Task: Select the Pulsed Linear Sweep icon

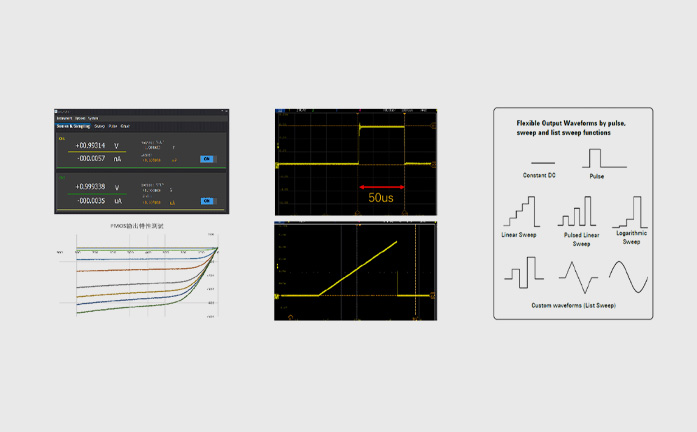Action: click(575, 212)
